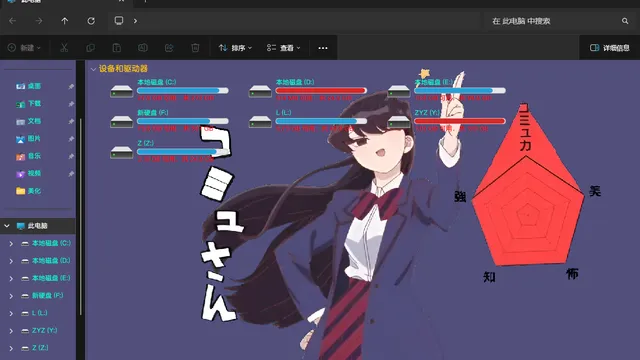Screen dimensions: 640x360
Task: Select 新硬盘 (F:) drive icon in main pane
Action: tap(121, 122)
